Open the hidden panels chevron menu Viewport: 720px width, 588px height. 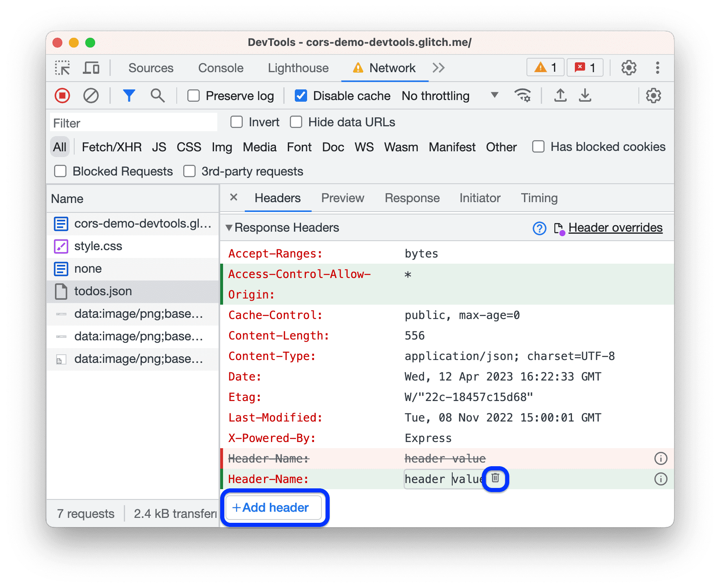coord(438,68)
